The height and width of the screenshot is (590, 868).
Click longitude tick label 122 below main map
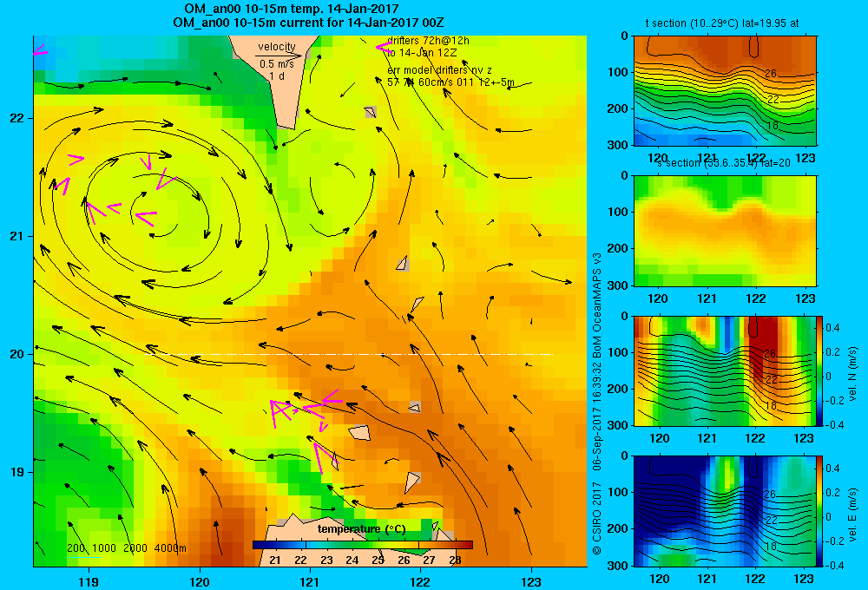pos(420,581)
